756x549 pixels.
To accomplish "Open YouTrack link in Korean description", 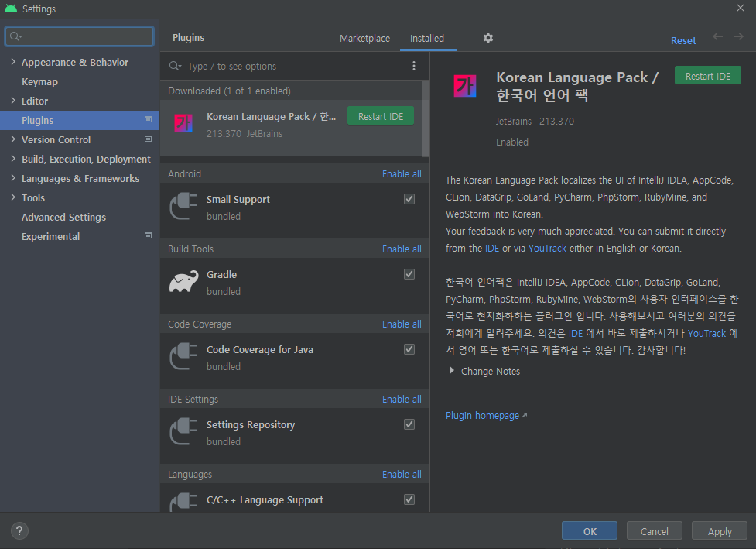I will 706,333.
